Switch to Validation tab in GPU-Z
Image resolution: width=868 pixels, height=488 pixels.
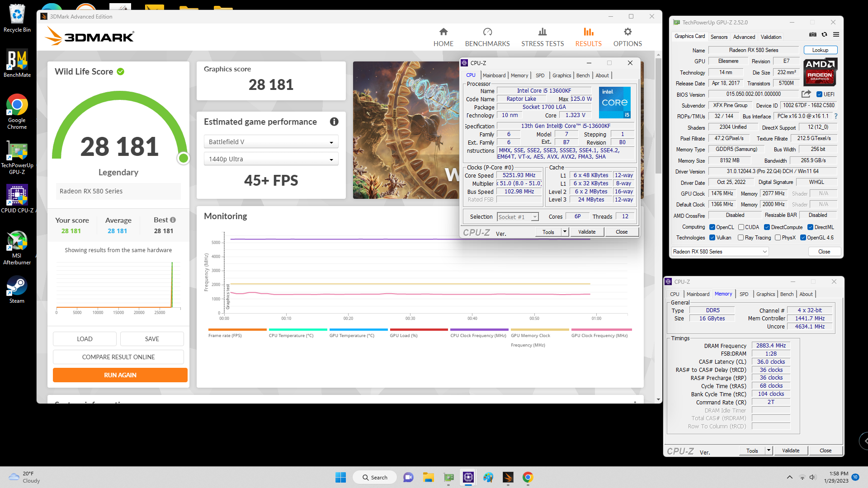[x=771, y=37]
